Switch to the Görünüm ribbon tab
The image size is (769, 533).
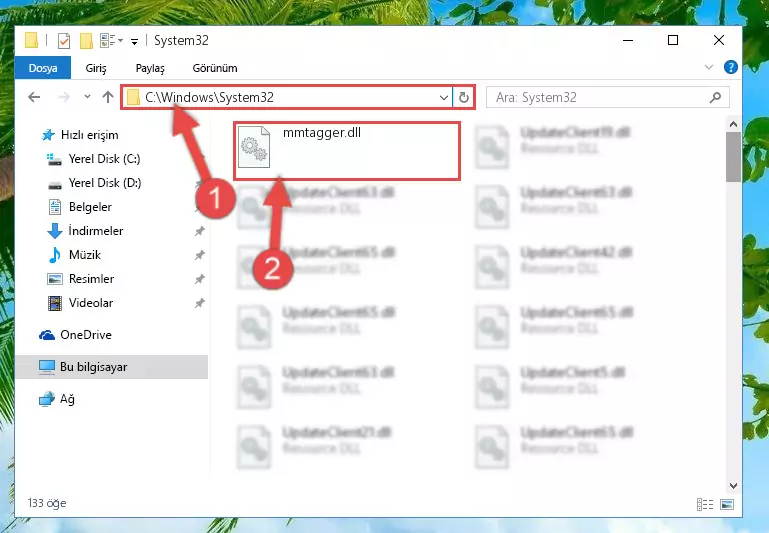pos(215,68)
